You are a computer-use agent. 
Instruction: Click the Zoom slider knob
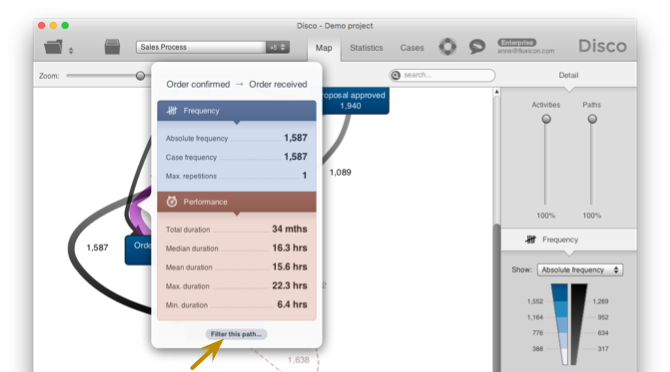click(x=140, y=76)
